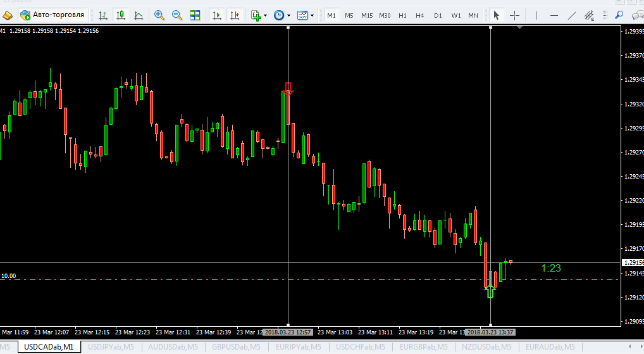Image resolution: width=644 pixels, height=354 pixels.
Task: Zoom out of the chart
Action: point(177,16)
